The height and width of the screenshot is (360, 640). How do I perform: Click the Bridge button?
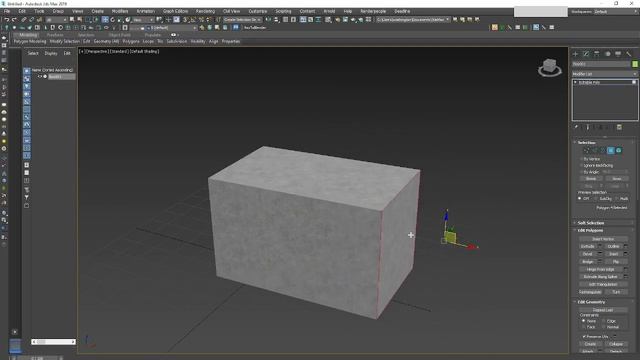[x=588, y=262]
